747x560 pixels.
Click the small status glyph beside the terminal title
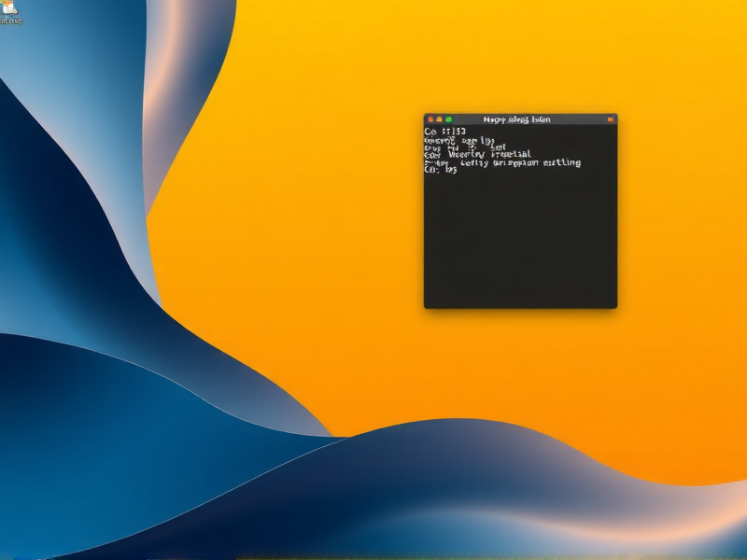611,119
